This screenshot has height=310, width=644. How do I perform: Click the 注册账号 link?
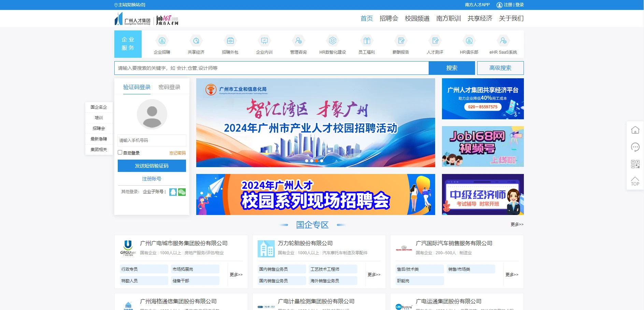[152, 179]
